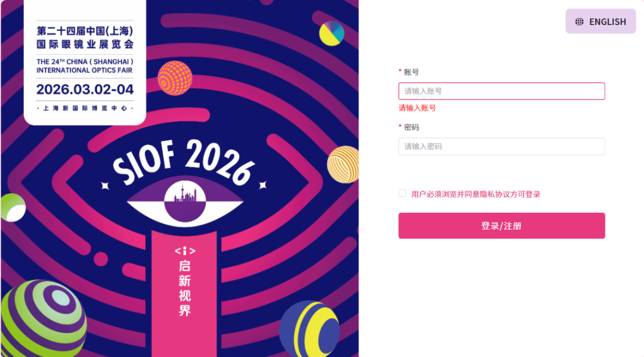Screen dimensions: 644x357
Task: Click the yellow and teal ball at top
Action: coord(332,33)
